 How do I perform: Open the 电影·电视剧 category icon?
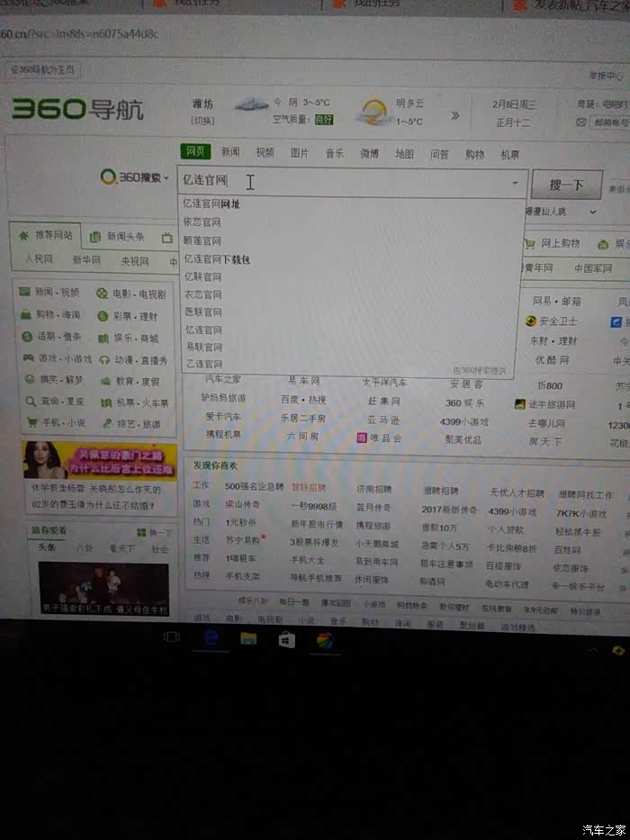click(x=102, y=293)
